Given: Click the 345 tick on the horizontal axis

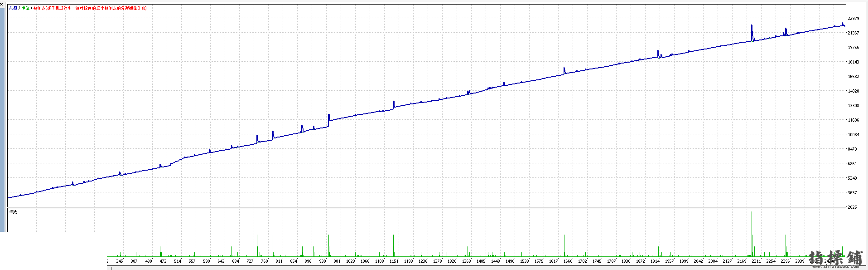Looking at the screenshot, I should tap(120, 261).
